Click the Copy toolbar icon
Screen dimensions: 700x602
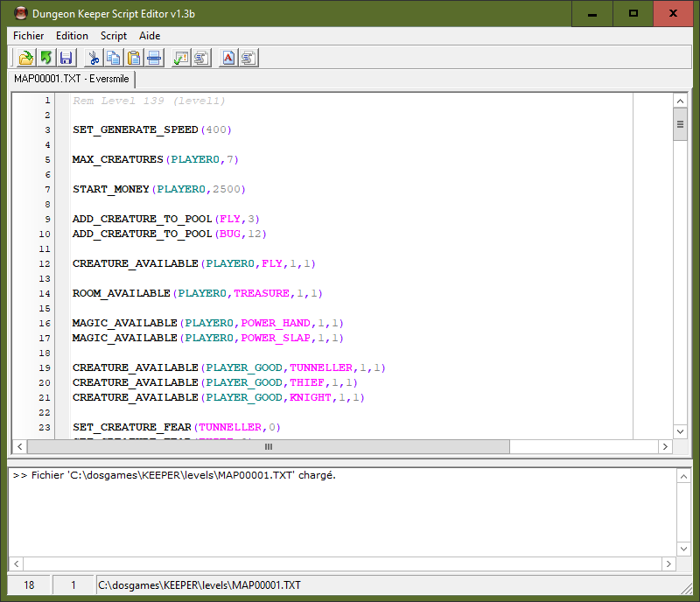click(113, 58)
